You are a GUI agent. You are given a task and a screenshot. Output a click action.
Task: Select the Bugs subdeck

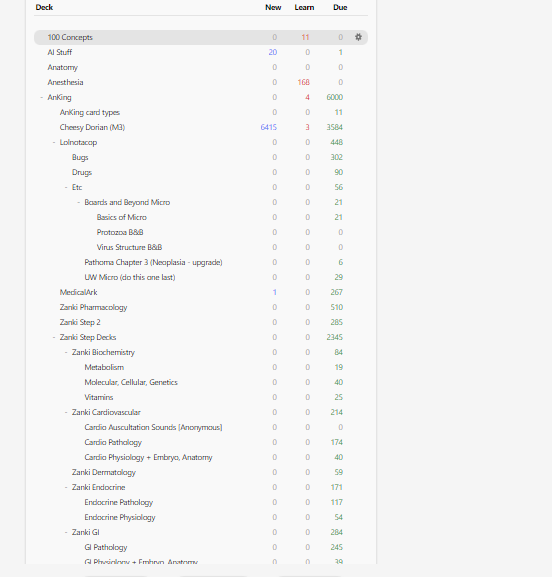coord(80,157)
